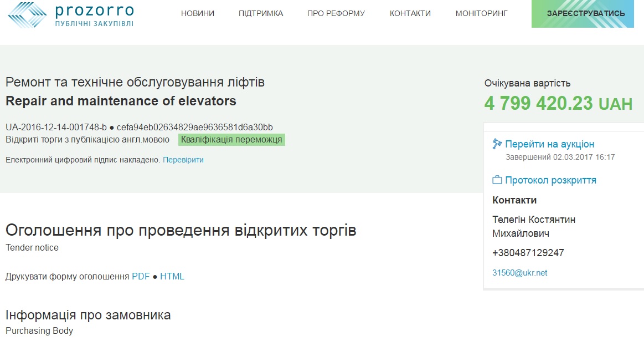
Task: Click the 31560@ukr.net email address
Action: click(519, 273)
